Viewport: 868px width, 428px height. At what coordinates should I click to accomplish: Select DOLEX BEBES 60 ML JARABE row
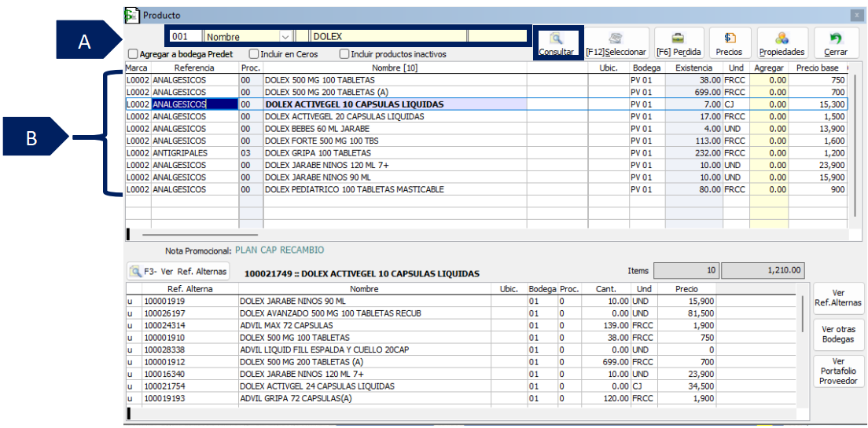tap(486, 129)
